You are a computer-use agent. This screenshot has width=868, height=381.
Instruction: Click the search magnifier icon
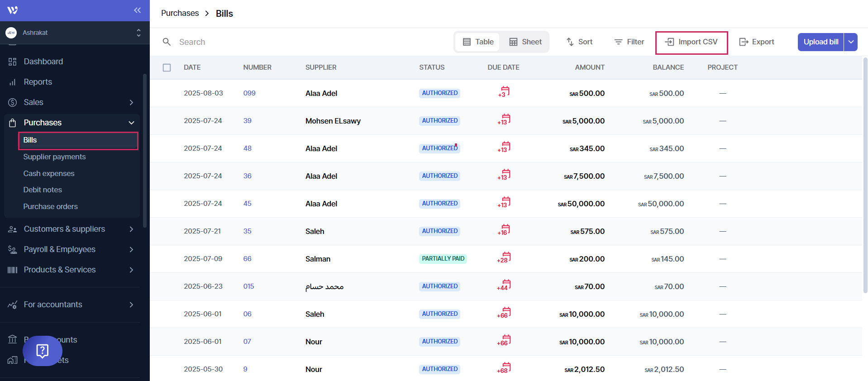pyautogui.click(x=167, y=42)
